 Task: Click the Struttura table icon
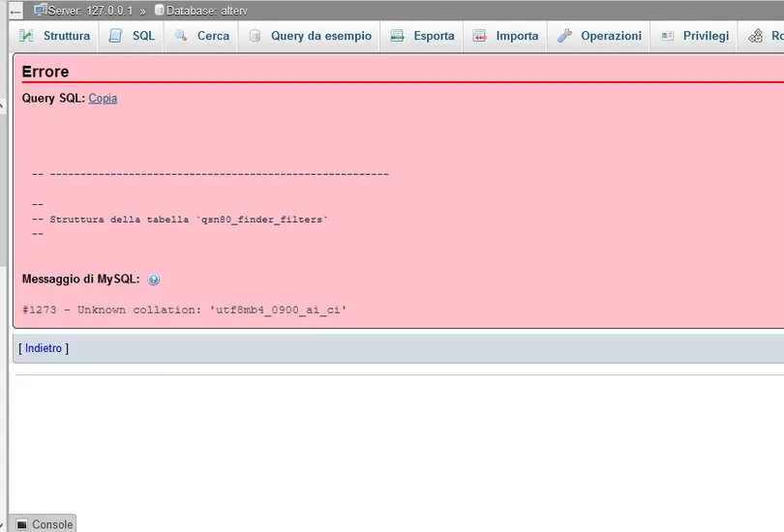pyautogui.click(x=26, y=36)
